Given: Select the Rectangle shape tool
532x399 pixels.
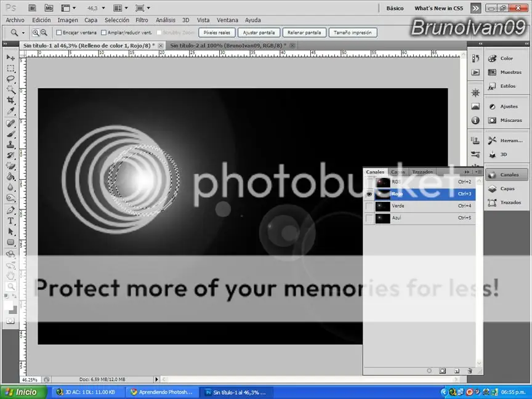Looking at the screenshot, I should (10, 242).
